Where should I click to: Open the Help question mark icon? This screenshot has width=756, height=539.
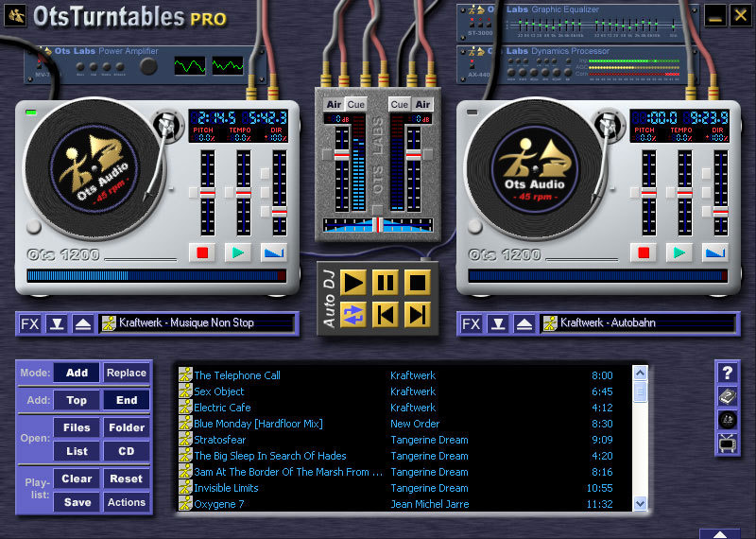(x=727, y=373)
